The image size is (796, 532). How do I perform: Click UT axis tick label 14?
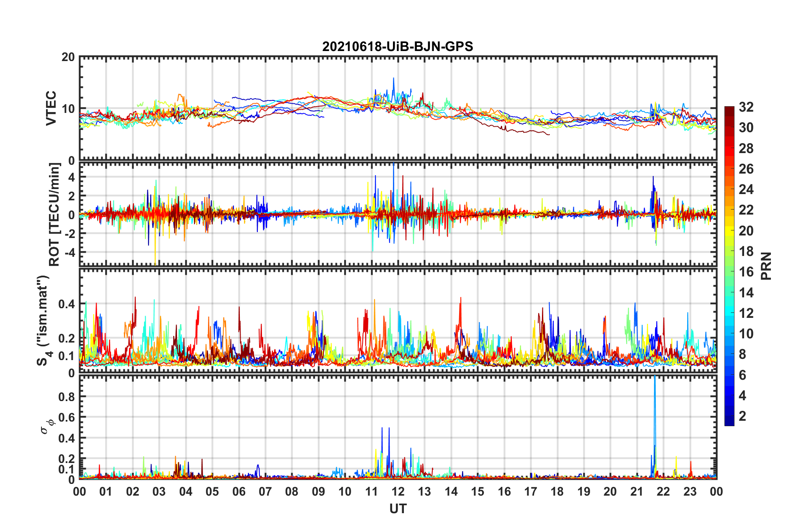pos(451,491)
